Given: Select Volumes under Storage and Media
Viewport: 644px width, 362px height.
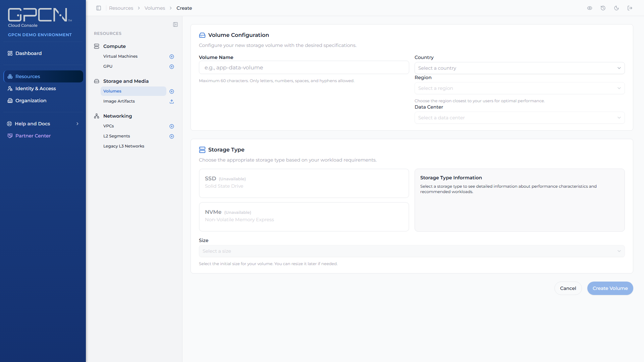Looking at the screenshot, I should coord(133,91).
